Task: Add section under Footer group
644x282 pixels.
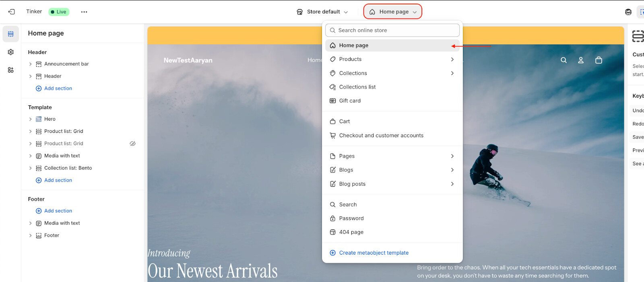Action: [x=54, y=211]
